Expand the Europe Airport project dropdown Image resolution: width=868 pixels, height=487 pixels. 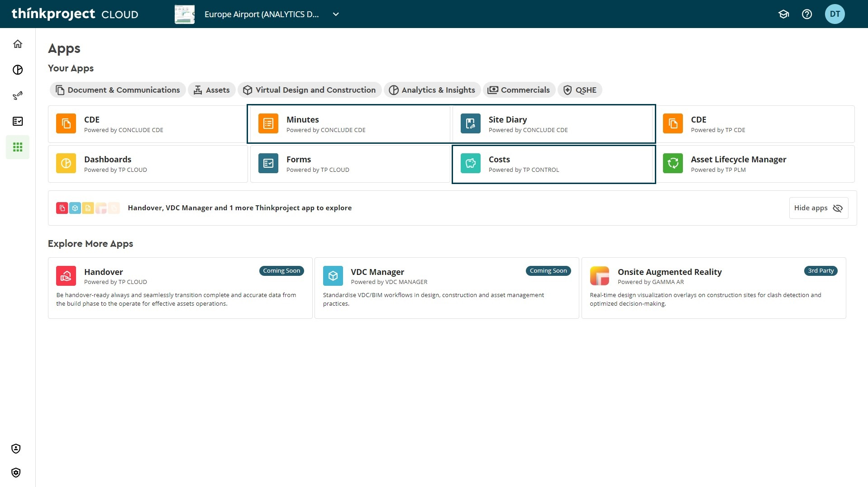(336, 14)
